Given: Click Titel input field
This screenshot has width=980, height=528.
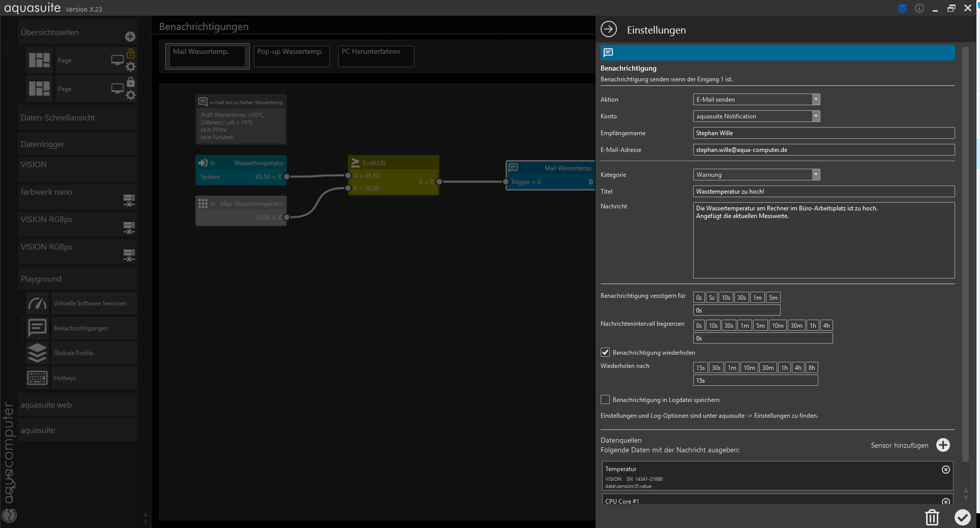Looking at the screenshot, I should click(x=824, y=192).
